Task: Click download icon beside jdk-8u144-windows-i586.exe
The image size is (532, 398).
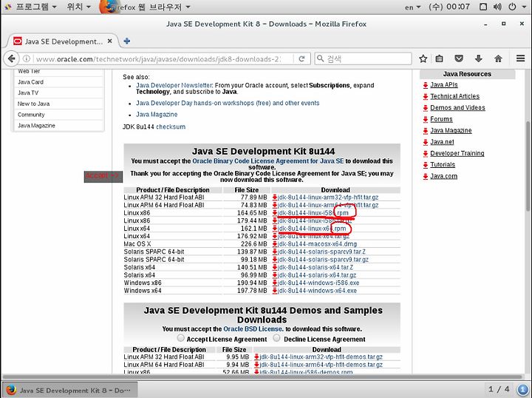Action: (x=275, y=283)
